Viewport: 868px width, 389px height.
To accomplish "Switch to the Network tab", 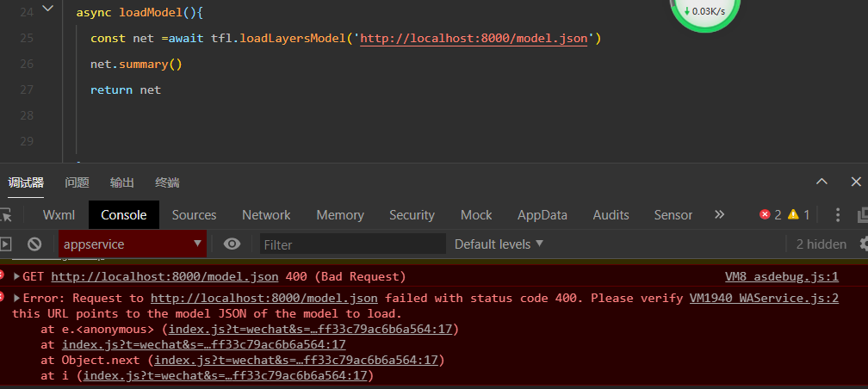I will coord(266,214).
